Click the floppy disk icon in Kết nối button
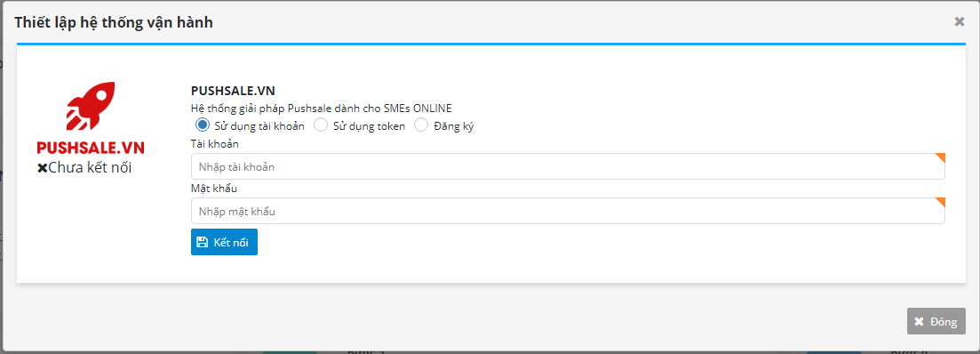The image size is (980, 354). (x=202, y=242)
